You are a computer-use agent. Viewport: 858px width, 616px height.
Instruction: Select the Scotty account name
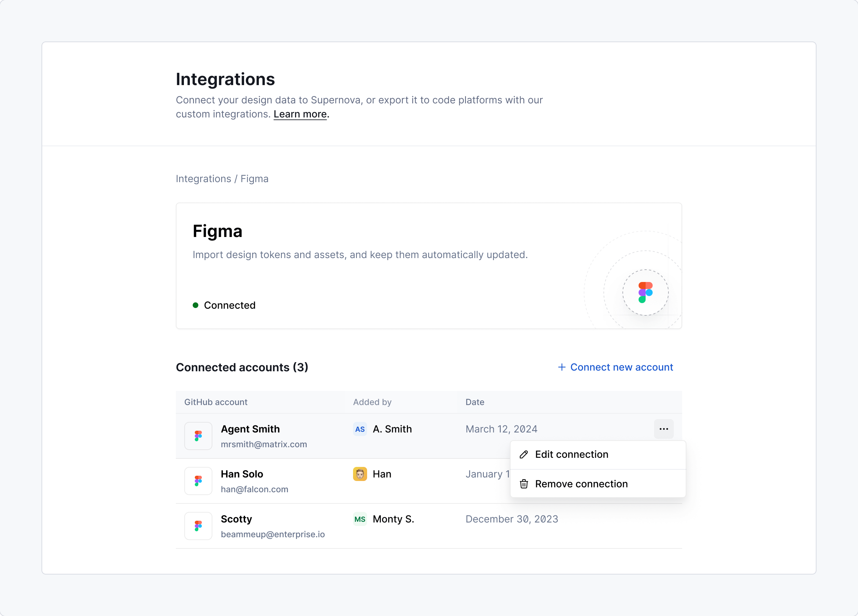coord(236,519)
